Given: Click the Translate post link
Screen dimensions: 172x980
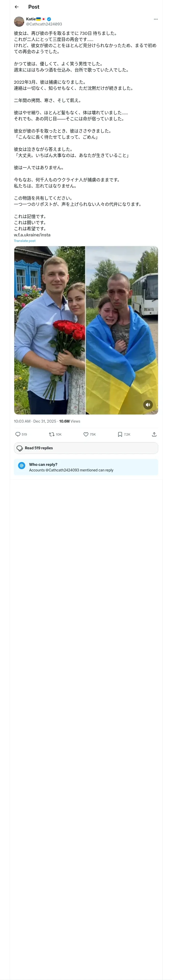Looking at the screenshot, I should pyautogui.click(x=25, y=241).
